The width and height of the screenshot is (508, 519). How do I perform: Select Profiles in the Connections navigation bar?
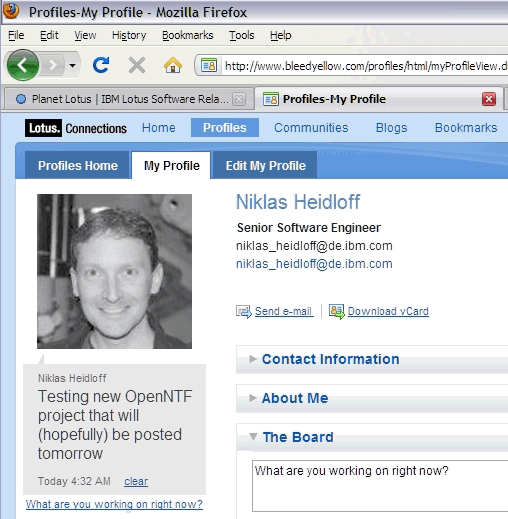(225, 128)
